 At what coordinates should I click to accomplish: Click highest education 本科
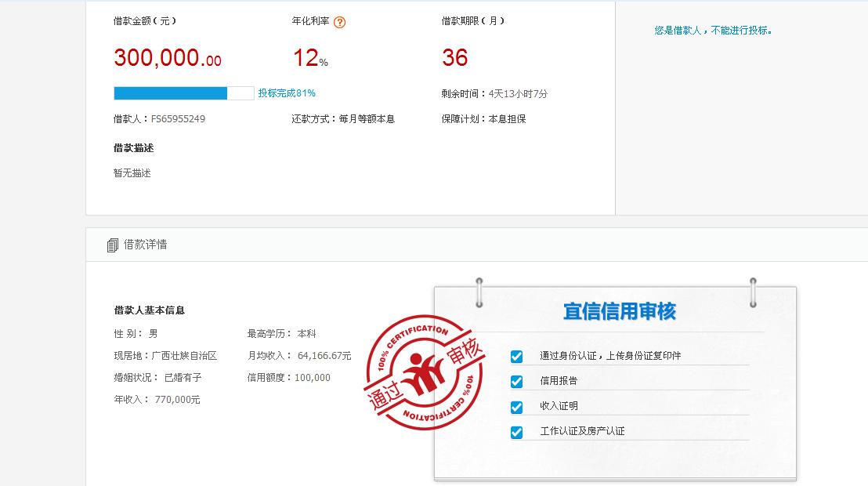click(x=306, y=334)
